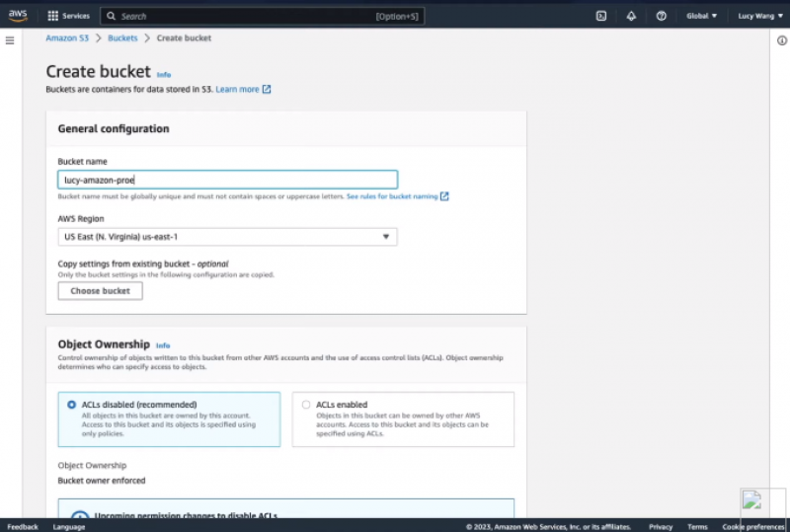This screenshot has height=532, width=790.
Task: Click the Bucket owner enforced text
Action: click(x=102, y=481)
